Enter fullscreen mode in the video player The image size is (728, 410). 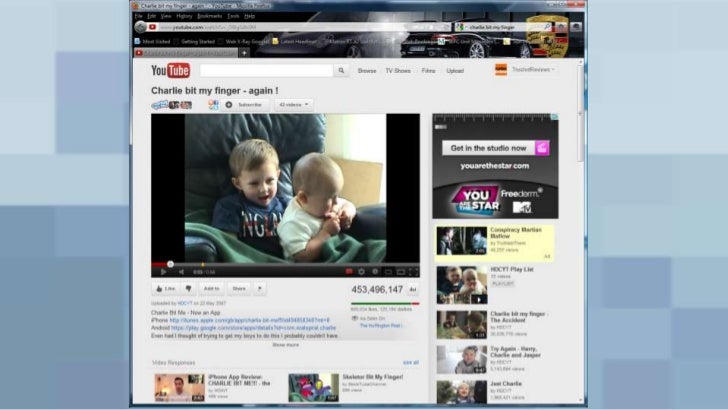coord(413,272)
